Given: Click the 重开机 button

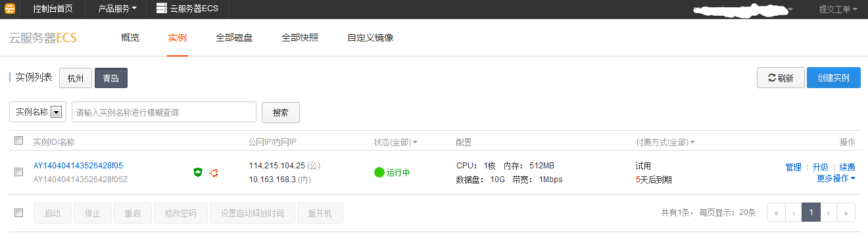Looking at the screenshot, I should (320, 213).
